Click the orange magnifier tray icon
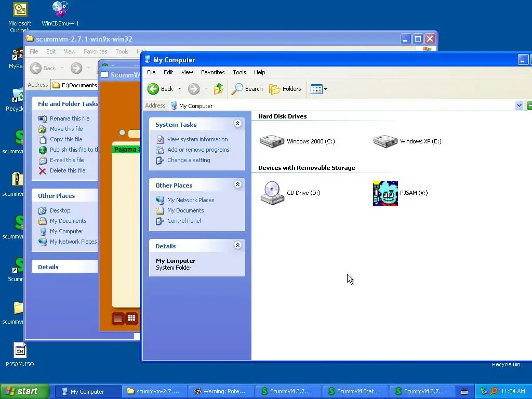 494,391
